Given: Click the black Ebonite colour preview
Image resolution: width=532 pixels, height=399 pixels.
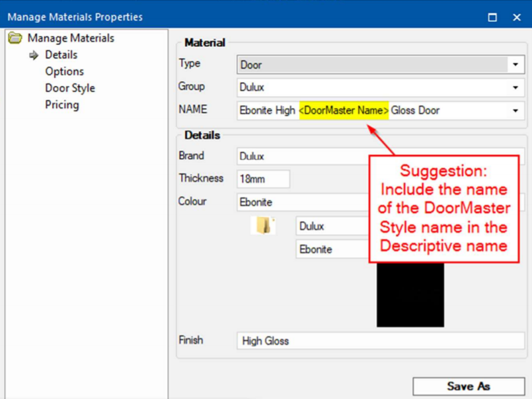Looking at the screenshot, I should point(410,295).
